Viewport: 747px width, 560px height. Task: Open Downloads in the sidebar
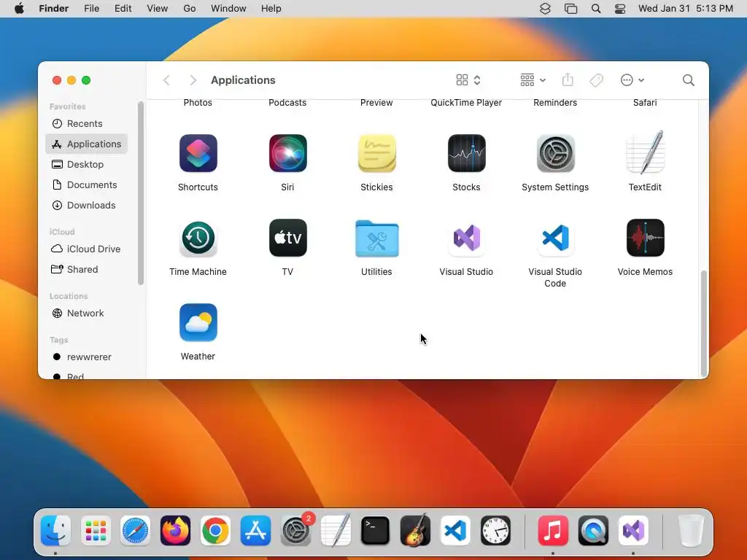87,205
